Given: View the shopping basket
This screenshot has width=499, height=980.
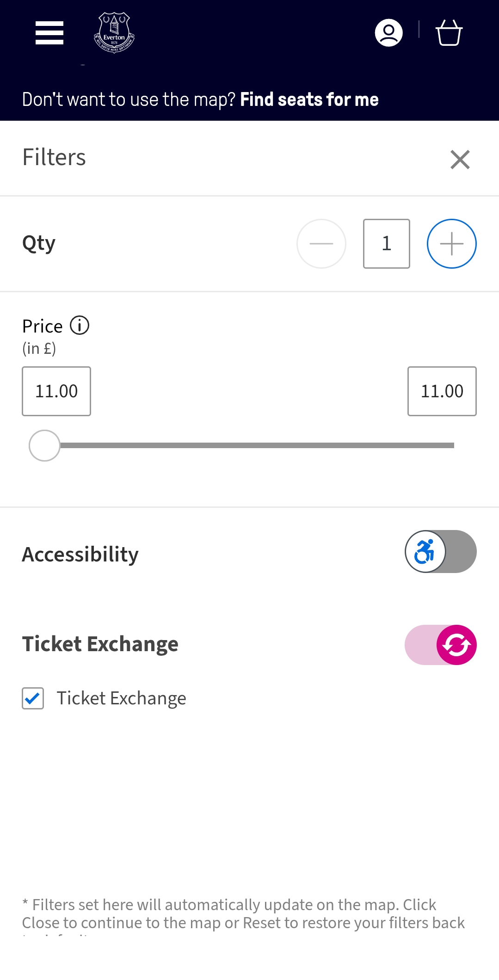Looking at the screenshot, I should [449, 33].
